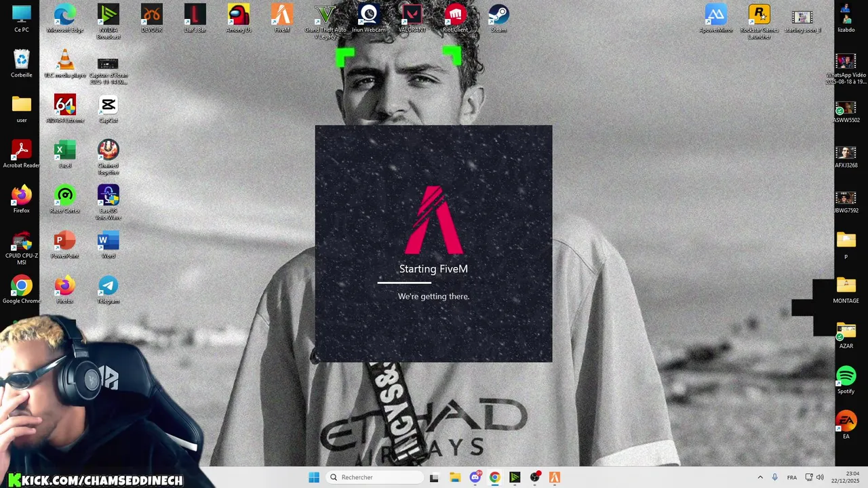Launch Telegram desktop shortcut
This screenshot has height=488, width=868.
(108, 289)
